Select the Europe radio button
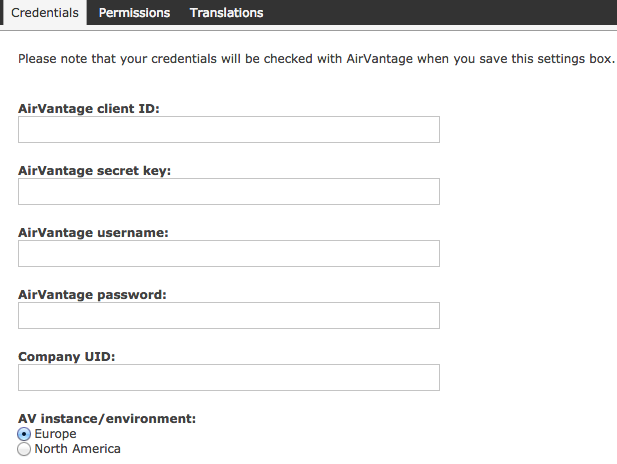This screenshot has width=617, height=464. point(25,434)
